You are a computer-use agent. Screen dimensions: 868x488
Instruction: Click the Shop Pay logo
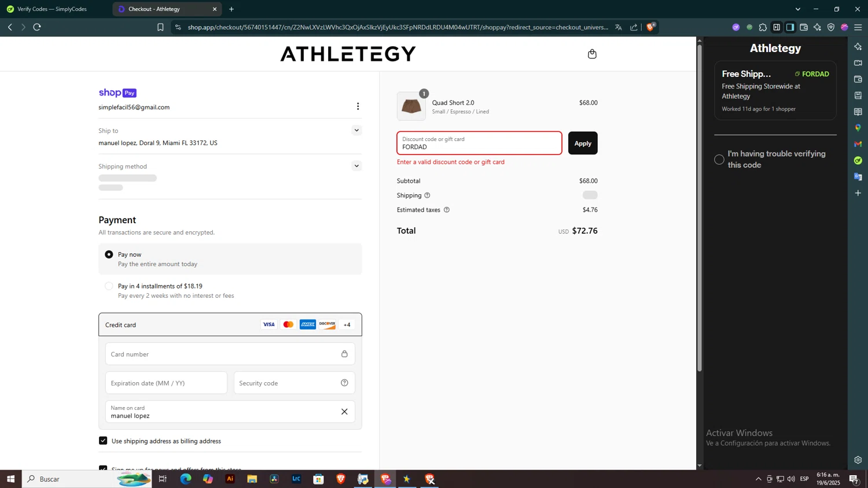[117, 93]
